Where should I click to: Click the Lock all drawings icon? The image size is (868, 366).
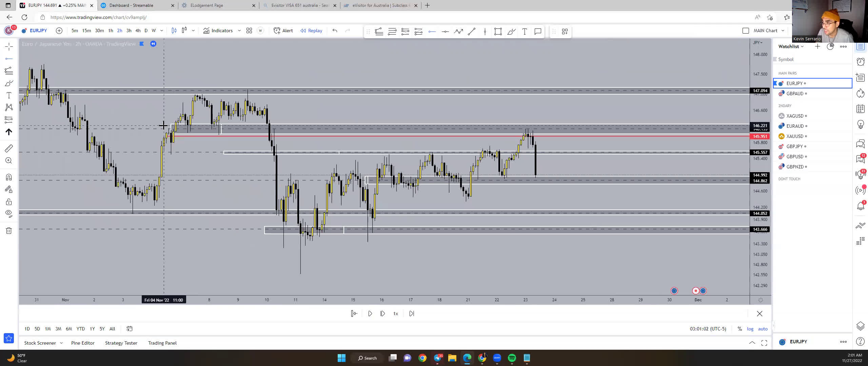click(x=9, y=202)
